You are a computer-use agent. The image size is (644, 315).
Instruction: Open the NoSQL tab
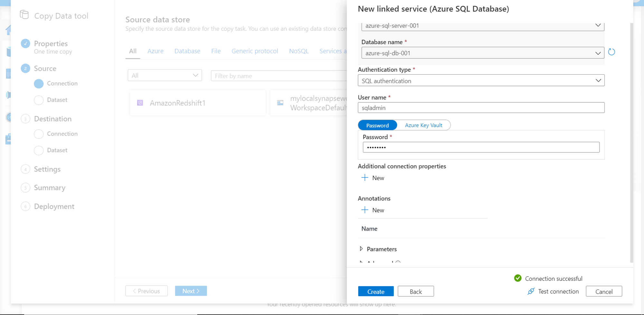(x=298, y=51)
